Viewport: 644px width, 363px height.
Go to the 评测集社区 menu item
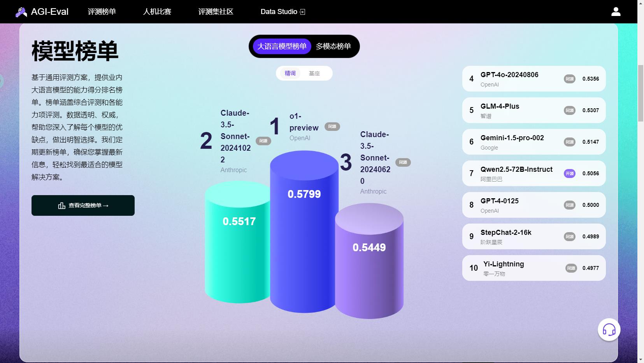click(x=216, y=12)
